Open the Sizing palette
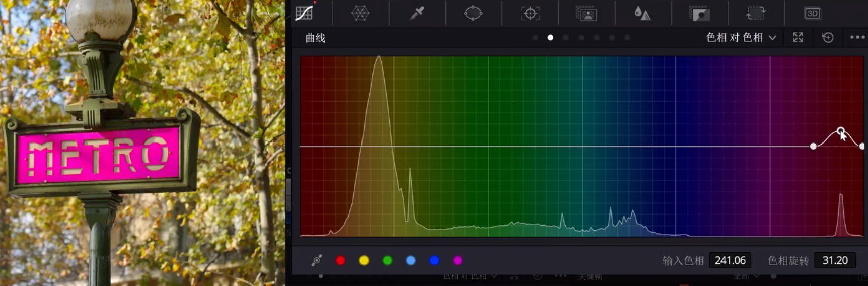This screenshot has width=868, height=286. 756,13
